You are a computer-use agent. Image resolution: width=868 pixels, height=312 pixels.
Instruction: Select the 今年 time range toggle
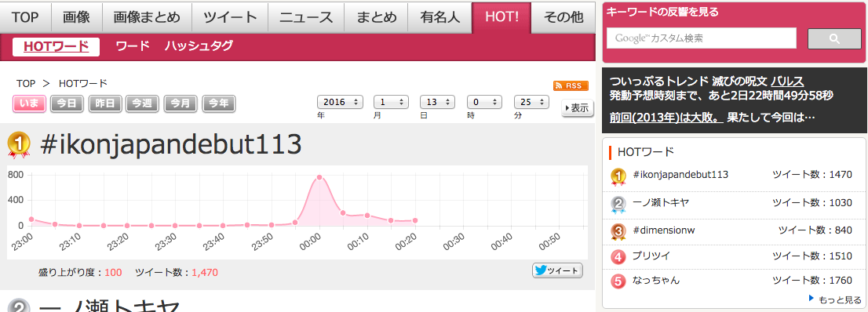point(219,103)
